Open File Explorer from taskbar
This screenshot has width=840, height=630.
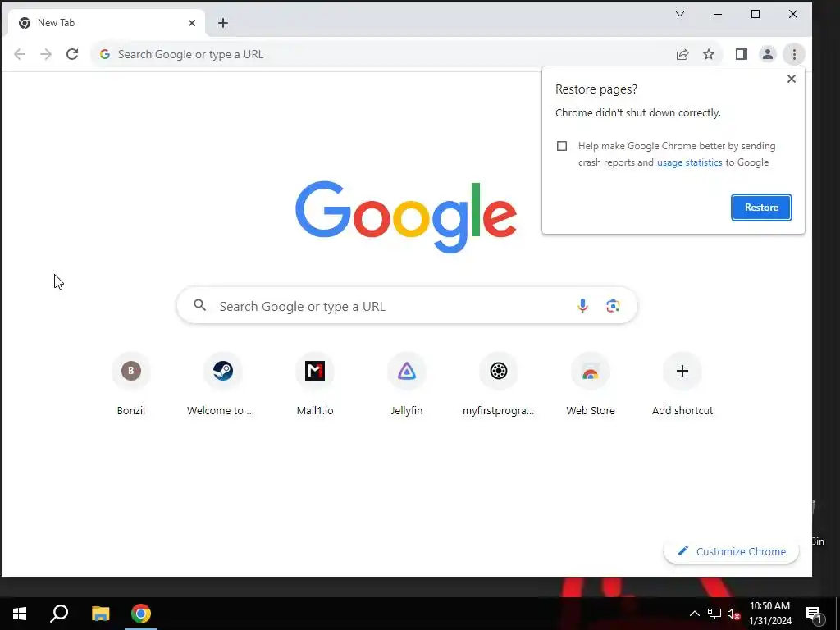tap(100, 614)
